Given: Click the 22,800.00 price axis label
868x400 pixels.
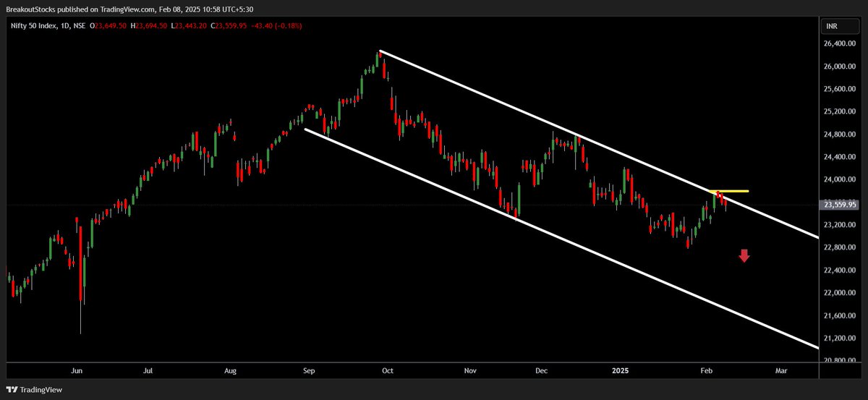Looking at the screenshot, I should click(840, 247).
